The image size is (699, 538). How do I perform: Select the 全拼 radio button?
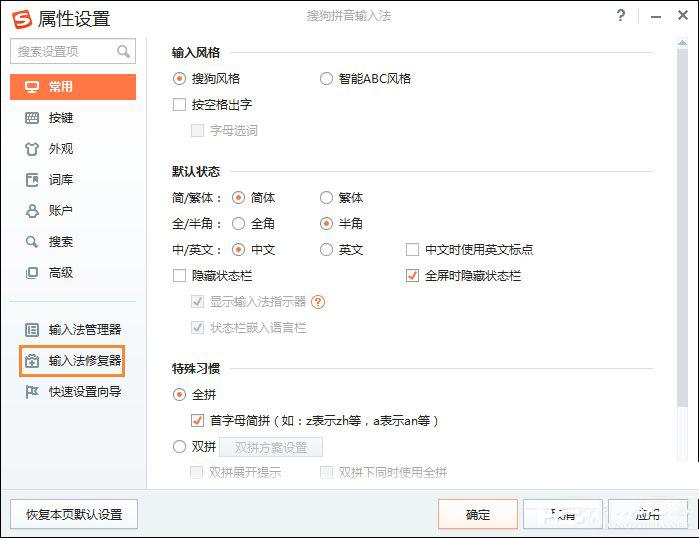tap(179, 394)
